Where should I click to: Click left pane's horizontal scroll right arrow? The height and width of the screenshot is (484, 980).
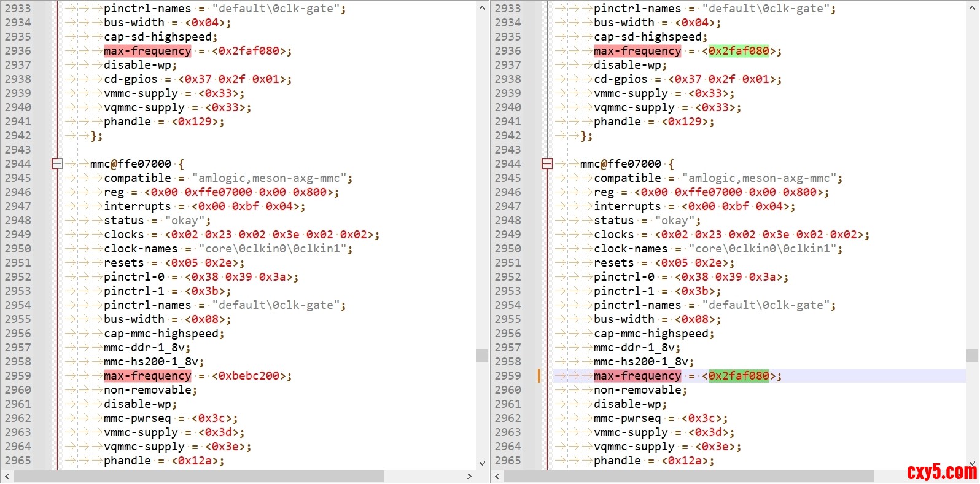[470, 477]
